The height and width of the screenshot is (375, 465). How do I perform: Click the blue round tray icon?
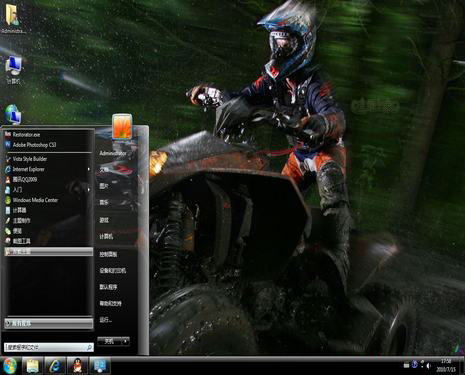(414, 365)
